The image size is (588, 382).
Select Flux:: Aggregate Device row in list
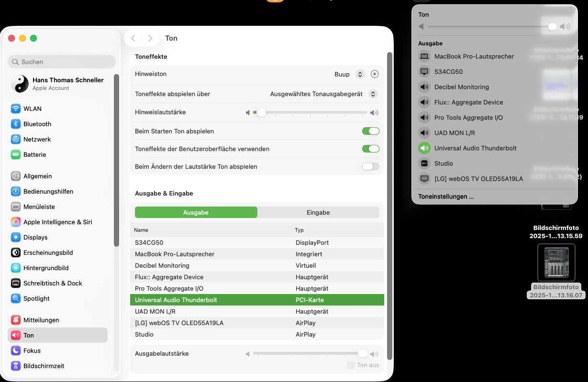point(257,277)
